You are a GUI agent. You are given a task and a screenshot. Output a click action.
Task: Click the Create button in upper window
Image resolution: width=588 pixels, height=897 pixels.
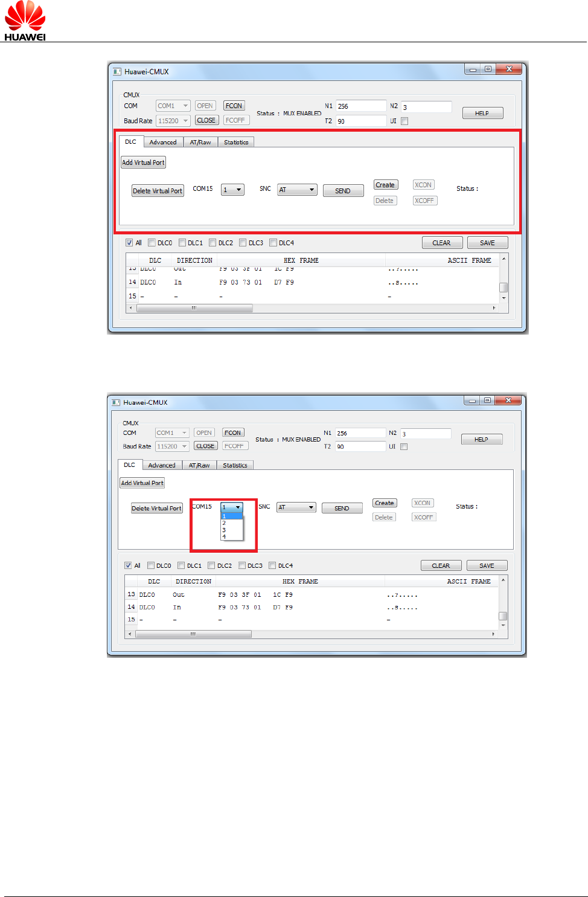click(385, 185)
